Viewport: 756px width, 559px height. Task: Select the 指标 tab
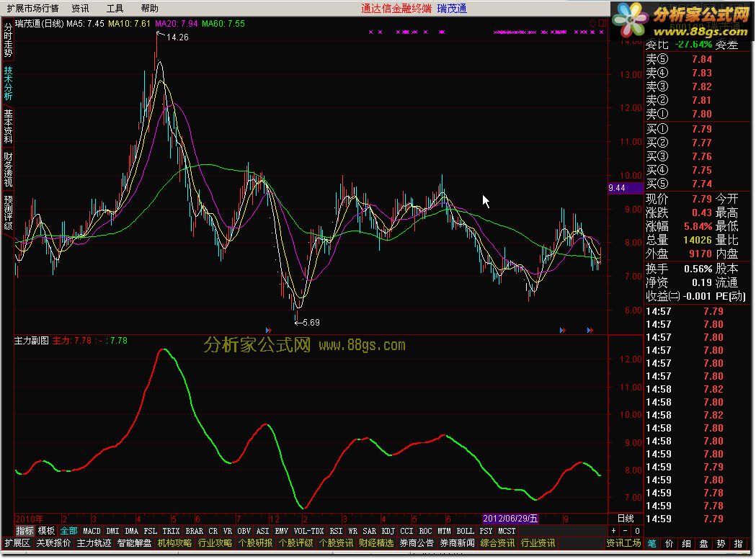(x=25, y=531)
